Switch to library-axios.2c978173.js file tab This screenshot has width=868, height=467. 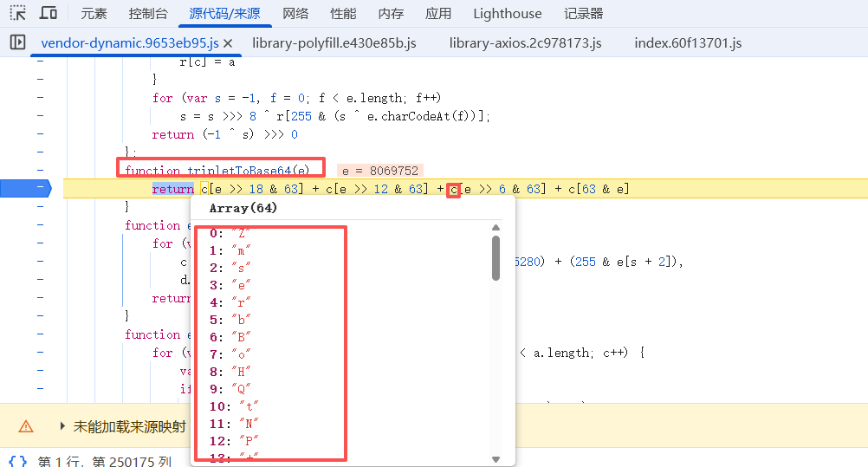click(x=525, y=43)
